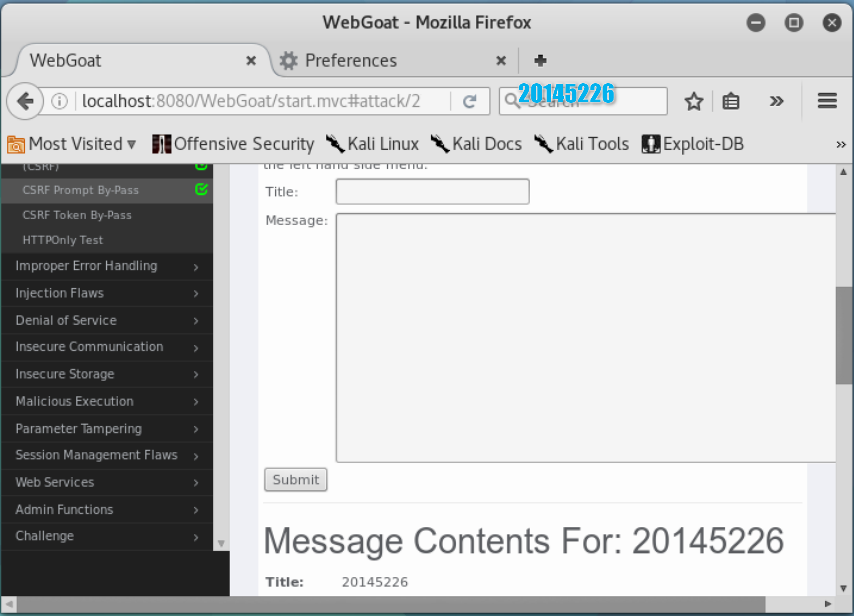854x616 pixels.
Task: Show more bookmarks toolbar items
Action: (x=841, y=144)
